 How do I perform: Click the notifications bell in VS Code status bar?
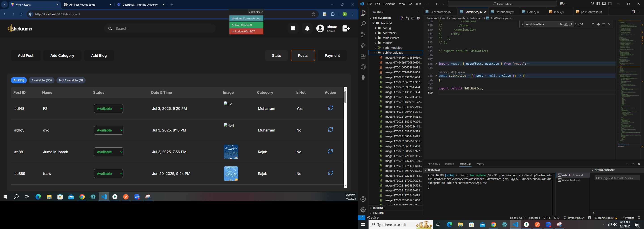point(639,218)
